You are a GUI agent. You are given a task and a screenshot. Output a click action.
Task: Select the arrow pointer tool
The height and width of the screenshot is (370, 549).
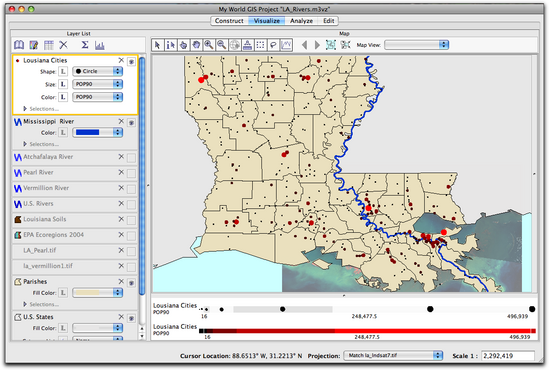158,45
